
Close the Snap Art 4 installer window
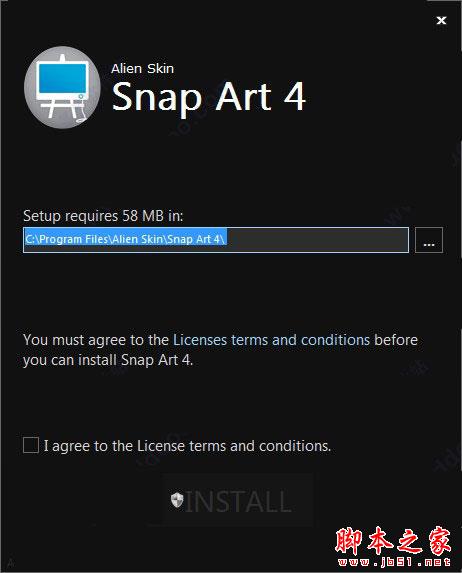point(442,20)
